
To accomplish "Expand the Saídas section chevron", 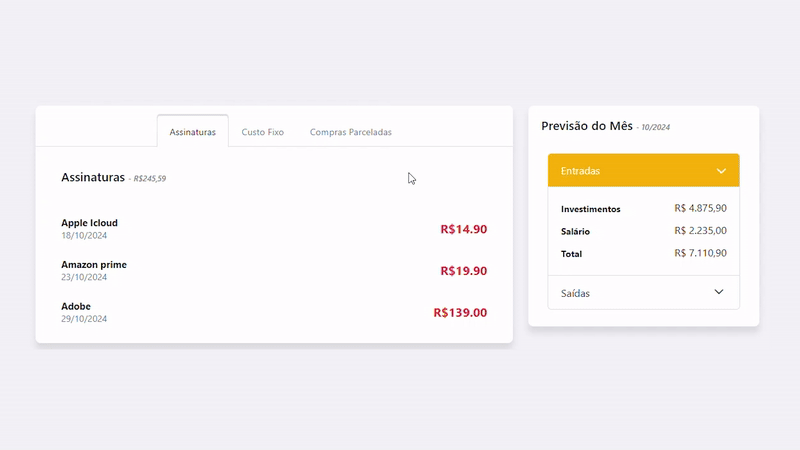I will [719, 292].
